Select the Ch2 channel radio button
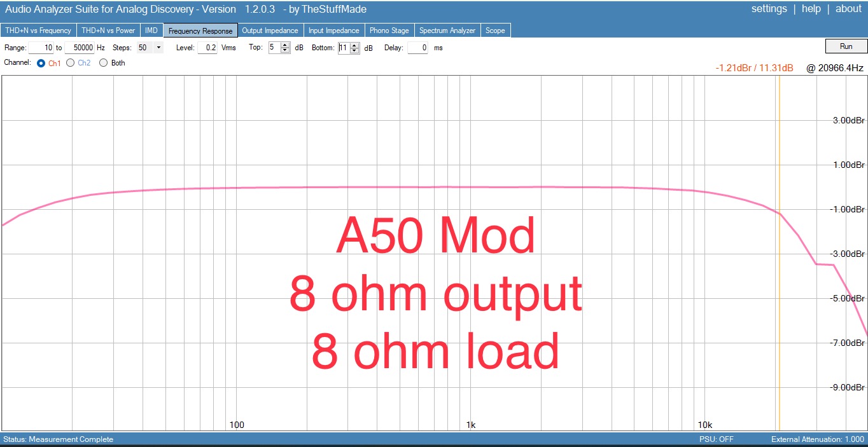Image resolution: width=868 pixels, height=447 pixels. [x=71, y=63]
